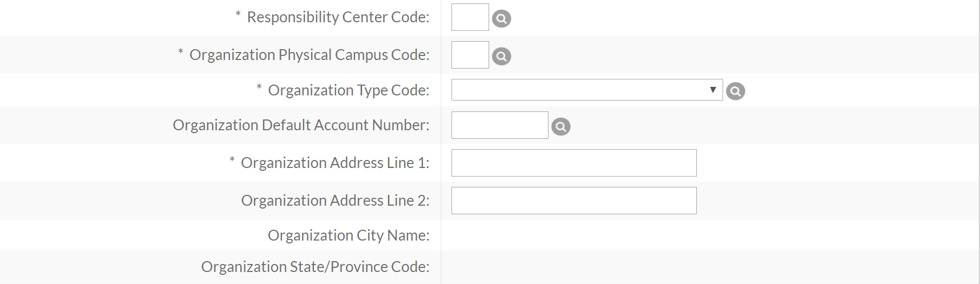Select the Organization Type Code label text

[349, 90]
